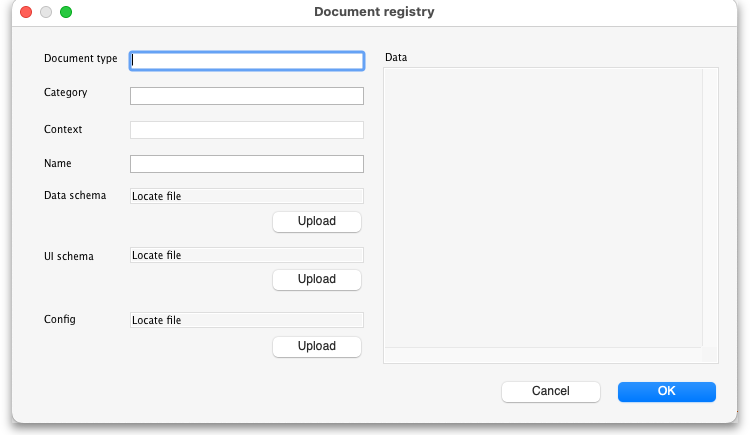
Task: Click the UI schema Locate file box
Action: [x=247, y=255]
